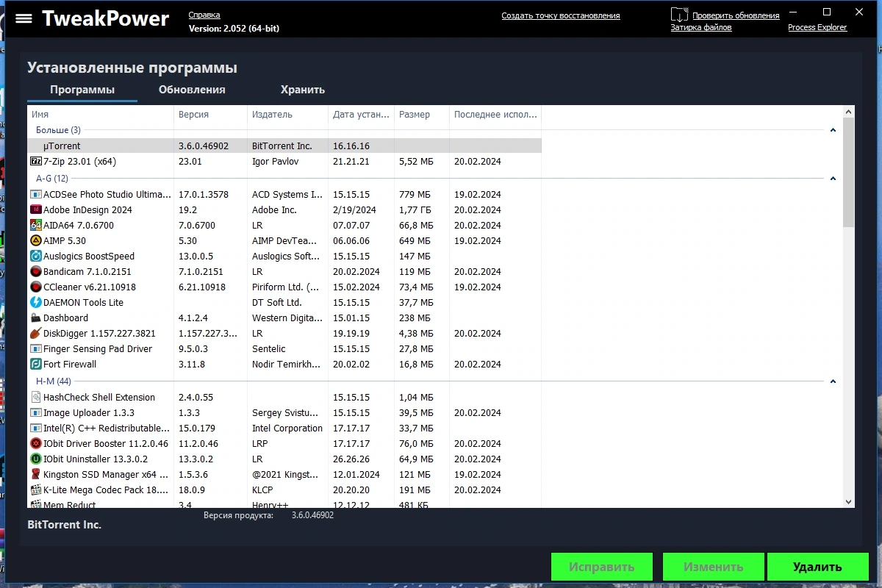882x588 pixels.
Task: Click the check updates icon
Action: point(679,15)
